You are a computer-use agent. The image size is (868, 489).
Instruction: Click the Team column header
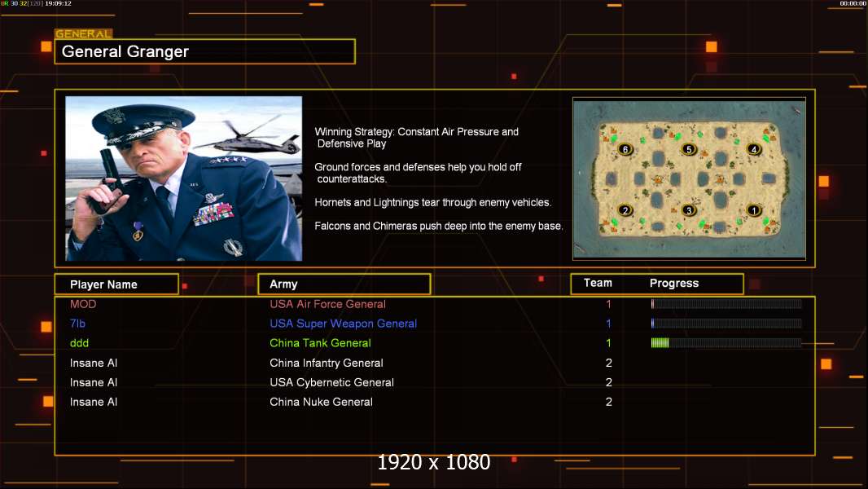point(598,283)
